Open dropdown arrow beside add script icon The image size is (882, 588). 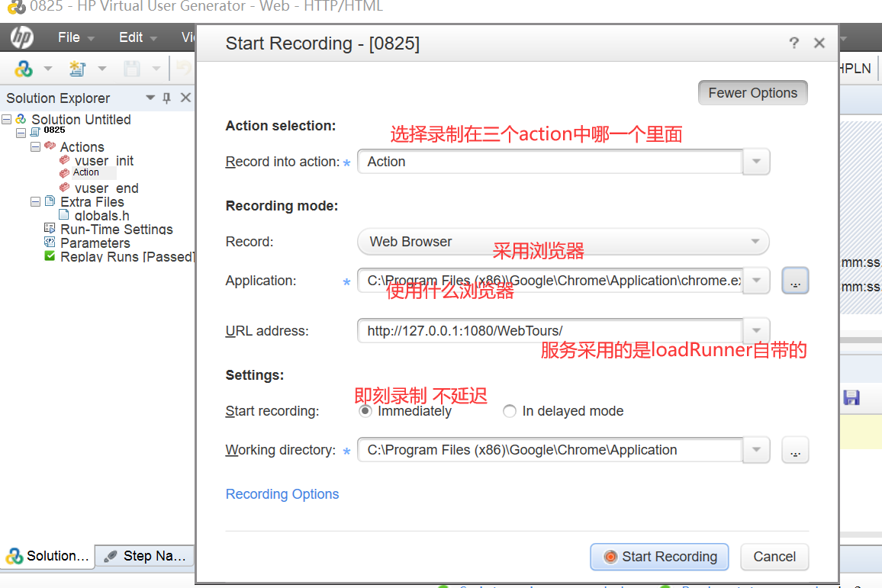tap(101, 69)
